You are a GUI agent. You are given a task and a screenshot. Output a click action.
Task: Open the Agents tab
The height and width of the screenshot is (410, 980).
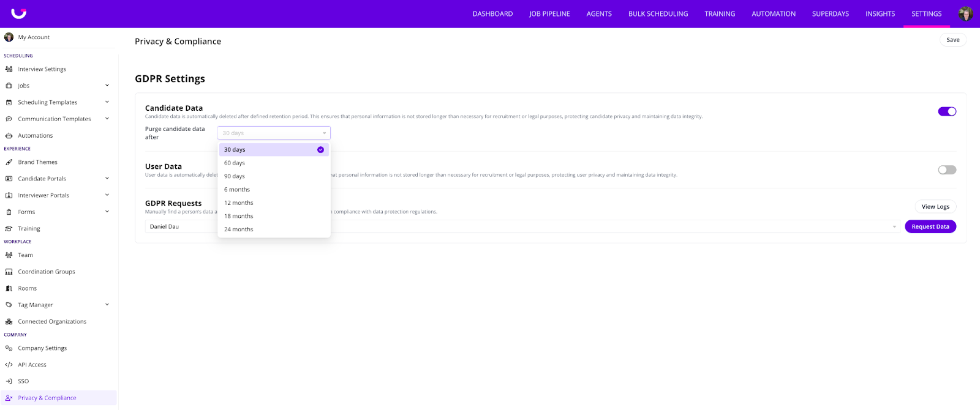point(599,13)
